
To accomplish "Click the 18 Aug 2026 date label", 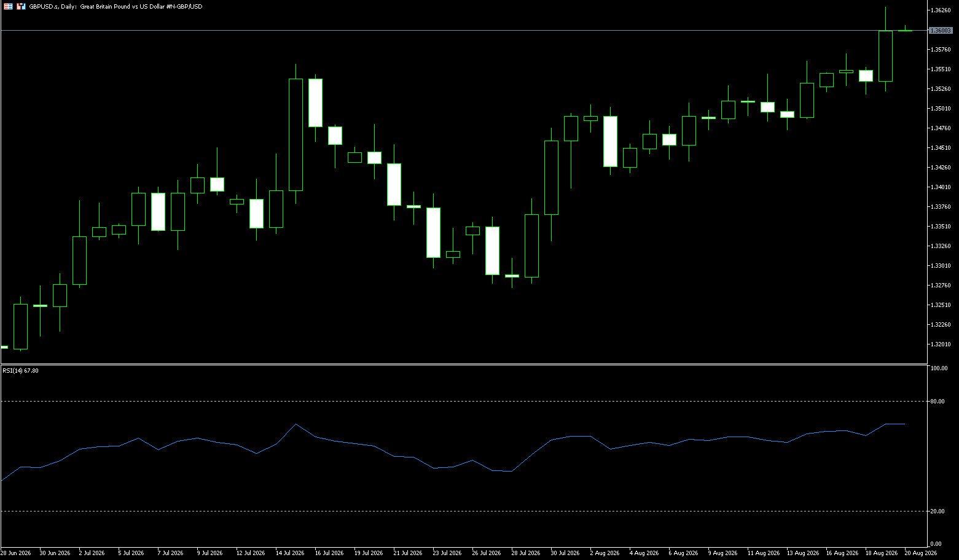I will 882,553.
